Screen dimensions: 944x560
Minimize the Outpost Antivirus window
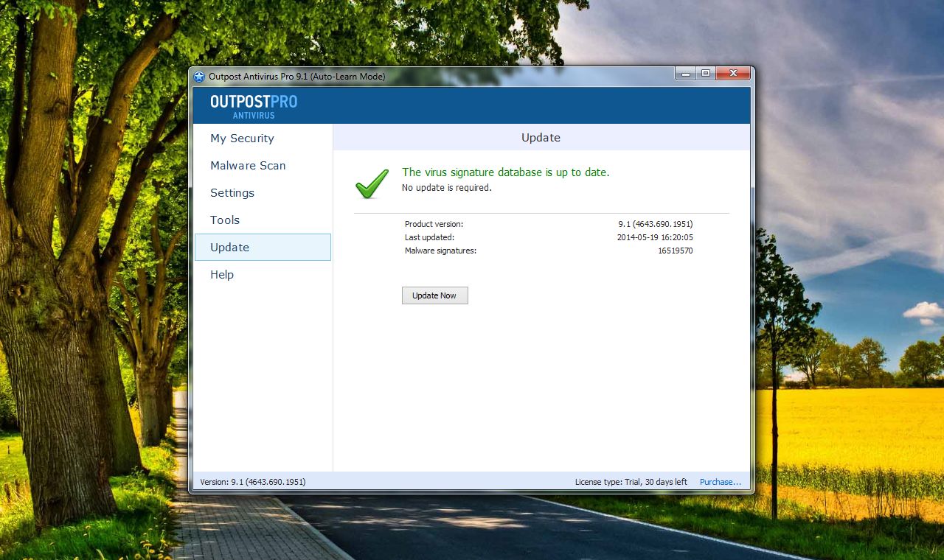(686, 74)
